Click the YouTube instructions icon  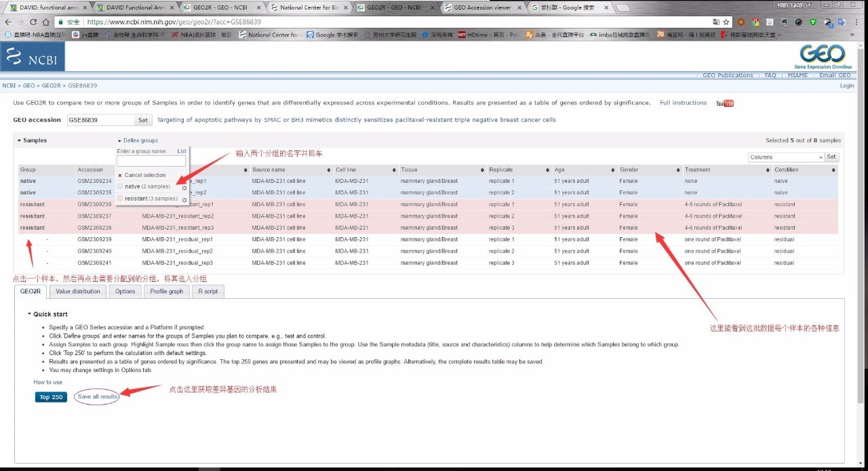click(725, 103)
